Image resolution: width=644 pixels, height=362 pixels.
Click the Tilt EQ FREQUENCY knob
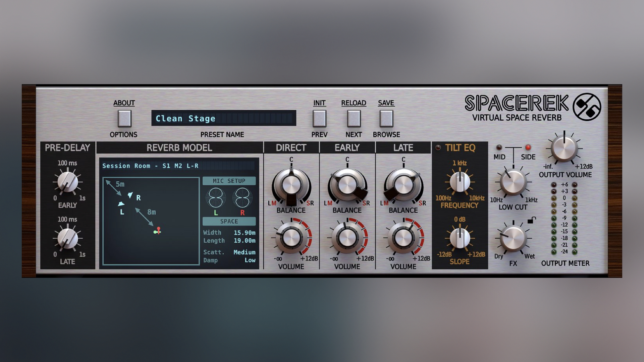click(460, 181)
